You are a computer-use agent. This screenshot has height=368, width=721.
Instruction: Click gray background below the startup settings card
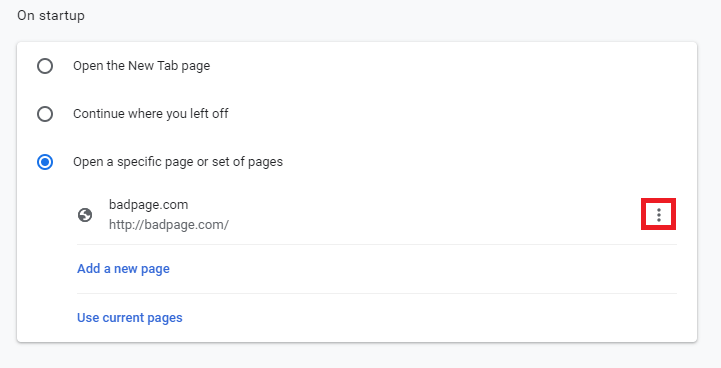click(x=360, y=356)
